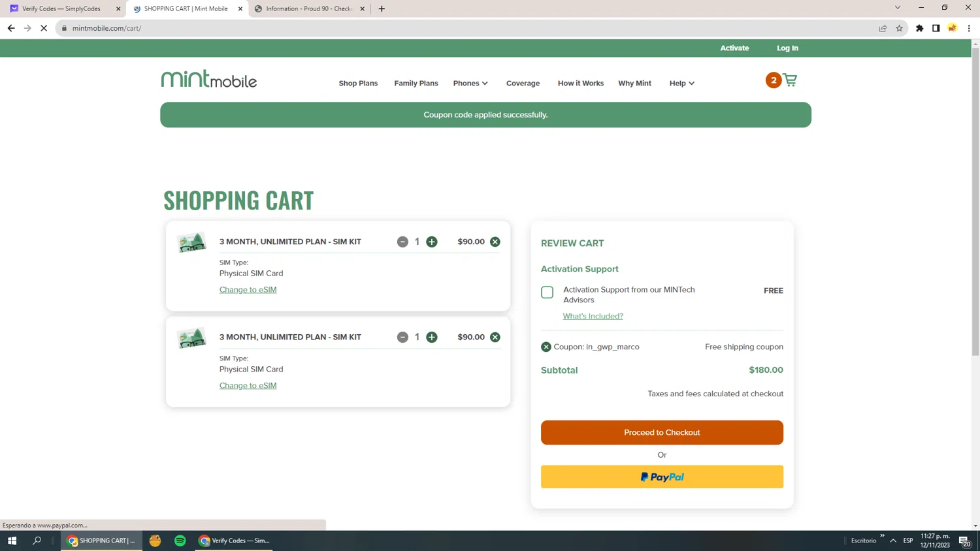This screenshot has width=980, height=551.
Task: Open the What's Included link
Action: [x=593, y=316]
